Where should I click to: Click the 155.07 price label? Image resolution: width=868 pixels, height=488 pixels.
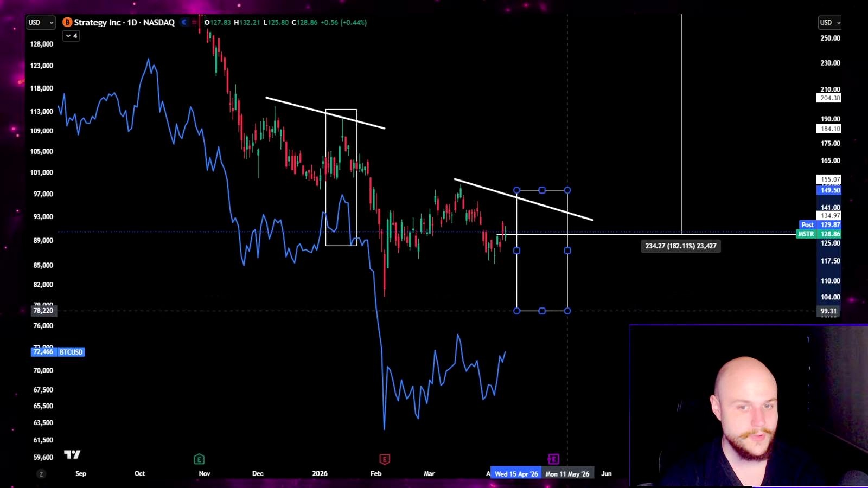point(829,179)
